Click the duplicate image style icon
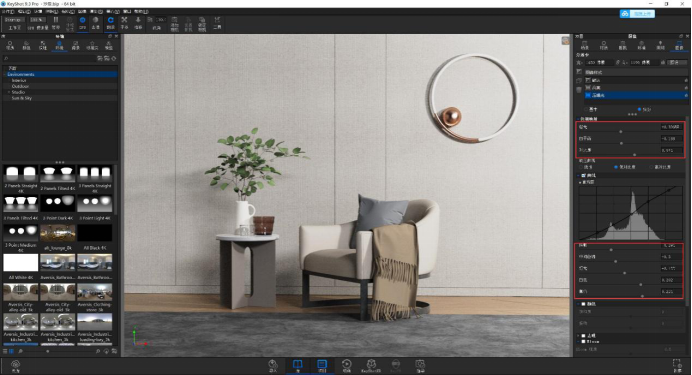Viewport: 692px width, 375px height. pyautogui.click(x=579, y=81)
